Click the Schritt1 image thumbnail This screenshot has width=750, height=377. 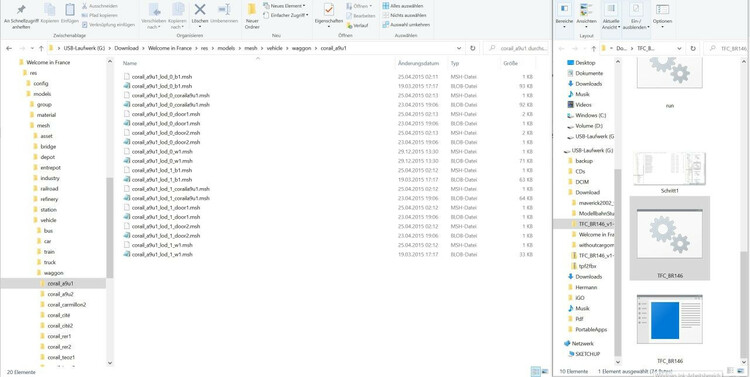point(669,169)
